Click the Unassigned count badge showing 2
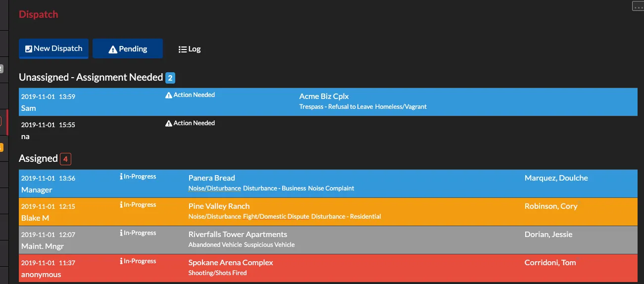 (170, 78)
